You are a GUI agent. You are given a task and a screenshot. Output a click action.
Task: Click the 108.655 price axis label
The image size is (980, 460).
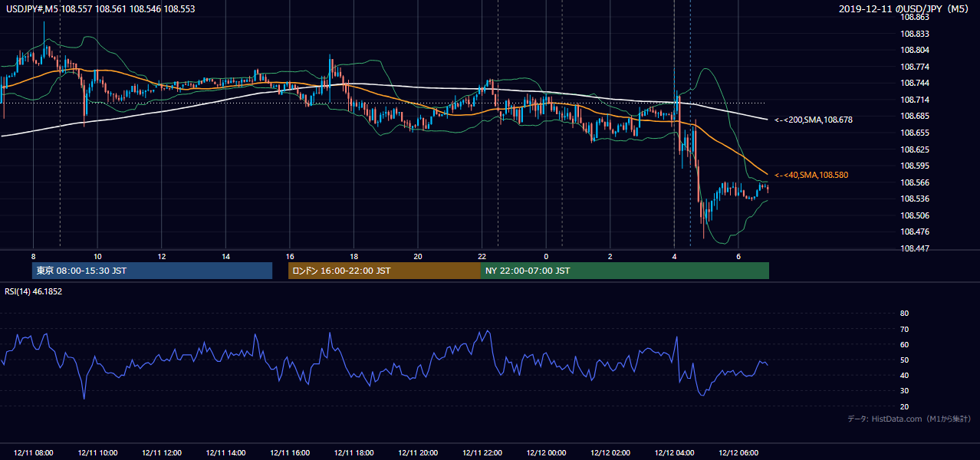[916, 133]
